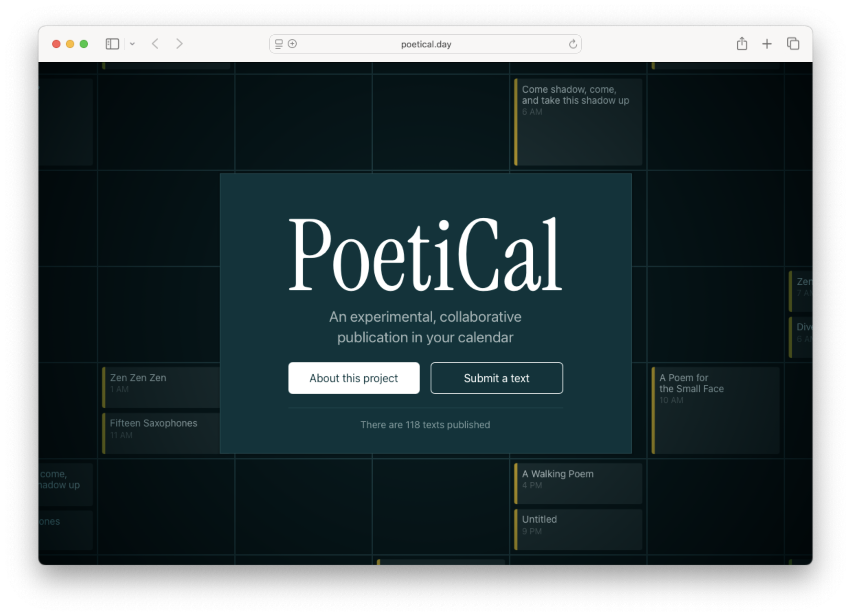Open the Share icon menu
The width and height of the screenshot is (851, 616).
click(741, 44)
